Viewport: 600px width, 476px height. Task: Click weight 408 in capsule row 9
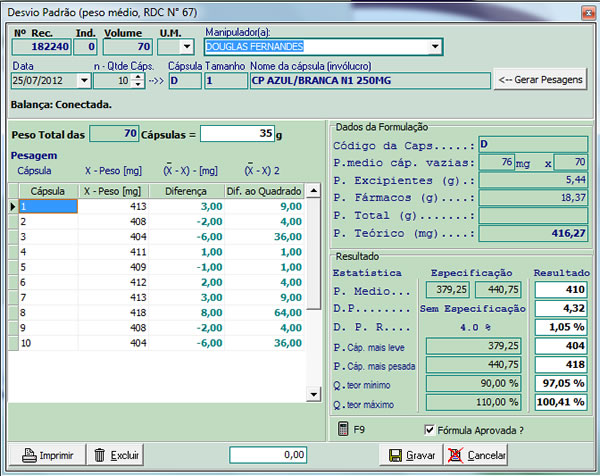click(x=113, y=328)
